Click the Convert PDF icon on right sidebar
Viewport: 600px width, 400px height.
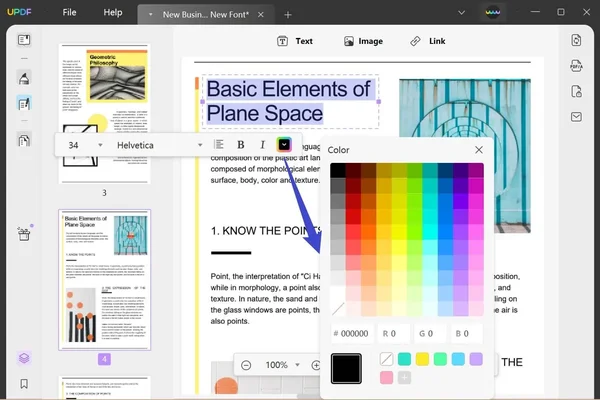[576, 40]
